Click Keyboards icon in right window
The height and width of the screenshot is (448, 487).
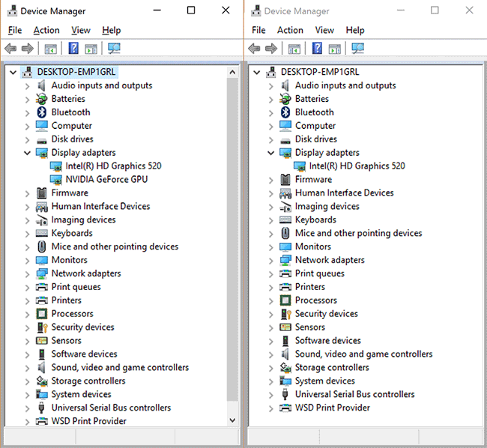point(285,220)
